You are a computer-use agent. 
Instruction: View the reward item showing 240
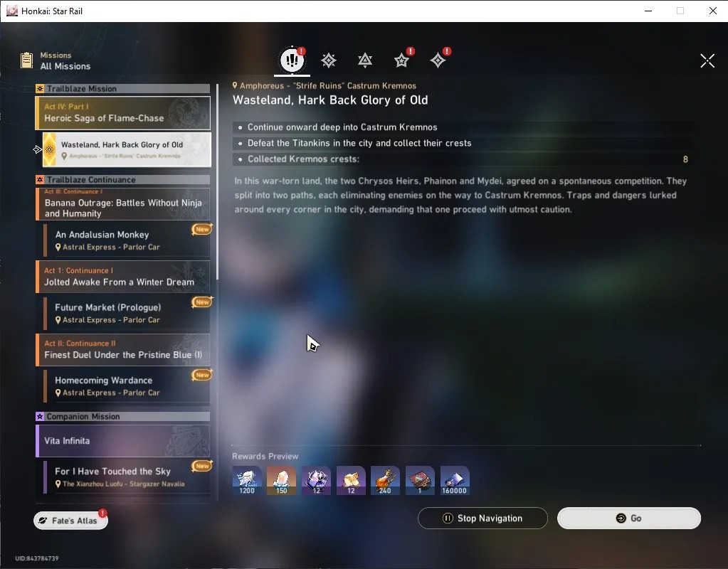(386, 480)
